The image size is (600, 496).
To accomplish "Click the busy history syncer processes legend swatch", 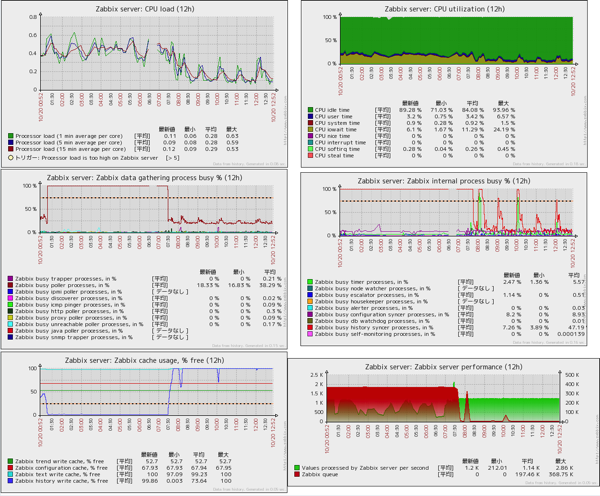I will click(310, 327).
